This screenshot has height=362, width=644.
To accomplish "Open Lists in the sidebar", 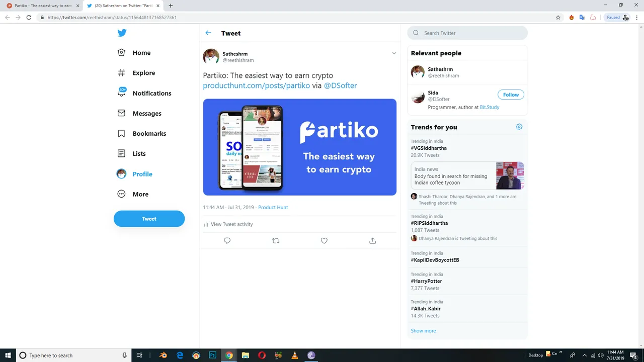I will 131,153.
